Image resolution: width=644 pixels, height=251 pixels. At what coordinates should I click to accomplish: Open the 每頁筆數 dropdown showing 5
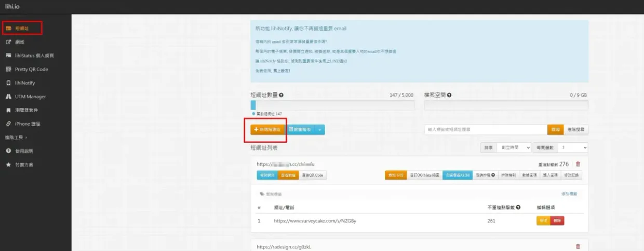pyautogui.click(x=573, y=148)
